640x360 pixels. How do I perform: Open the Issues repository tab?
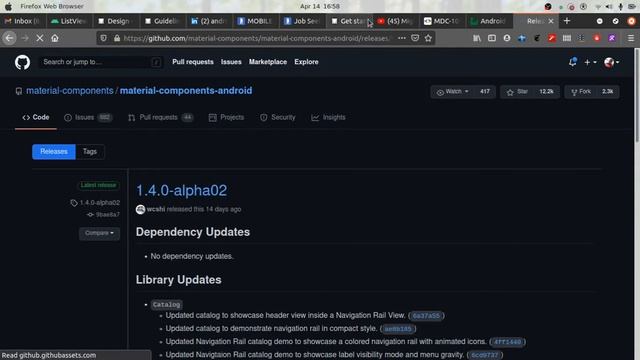point(88,118)
